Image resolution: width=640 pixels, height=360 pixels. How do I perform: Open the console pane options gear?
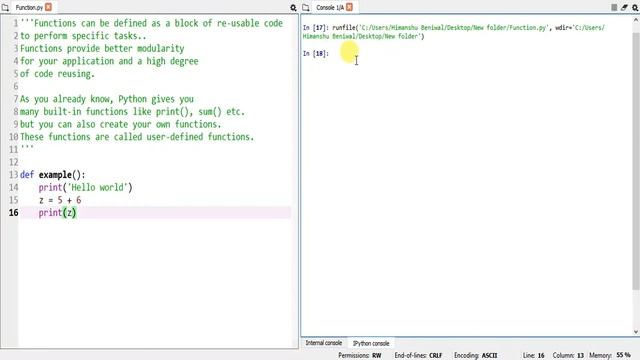click(x=635, y=7)
